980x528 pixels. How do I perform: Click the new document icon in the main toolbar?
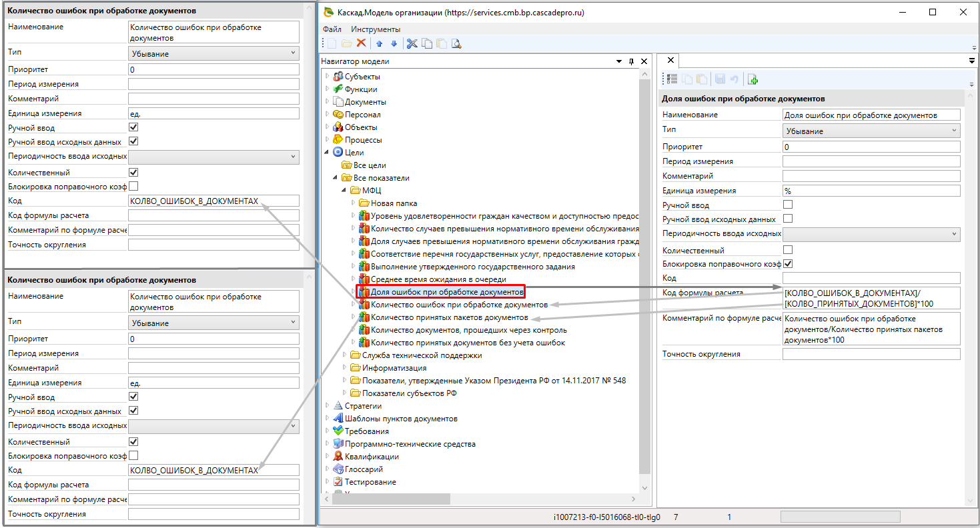pyautogui.click(x=332, y=43)
